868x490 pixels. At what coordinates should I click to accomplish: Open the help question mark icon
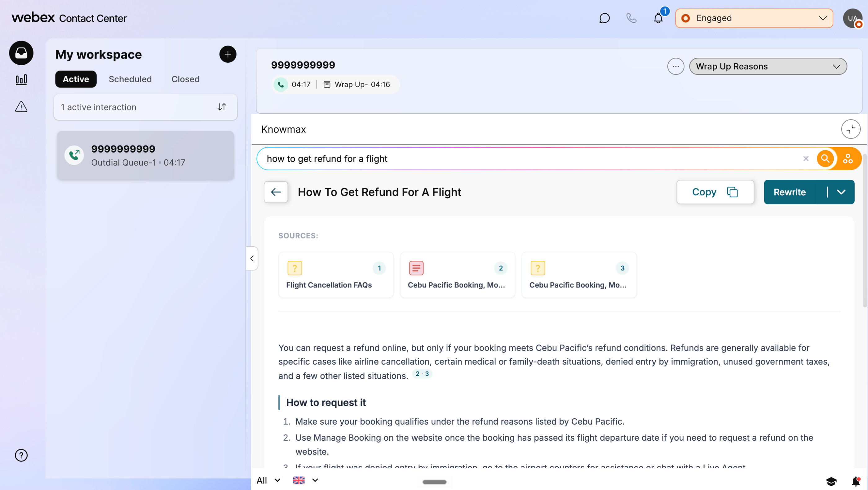(21, 455)
